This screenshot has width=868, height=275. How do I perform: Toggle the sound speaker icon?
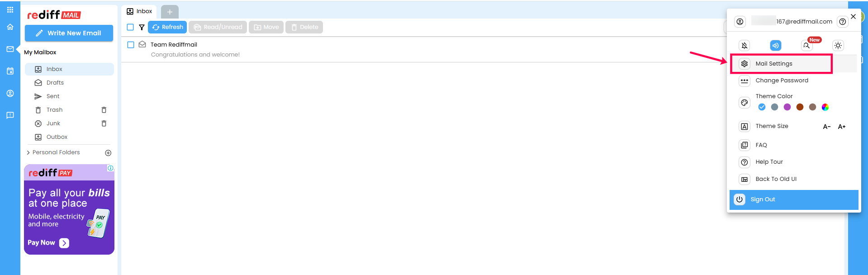[775, 45]
